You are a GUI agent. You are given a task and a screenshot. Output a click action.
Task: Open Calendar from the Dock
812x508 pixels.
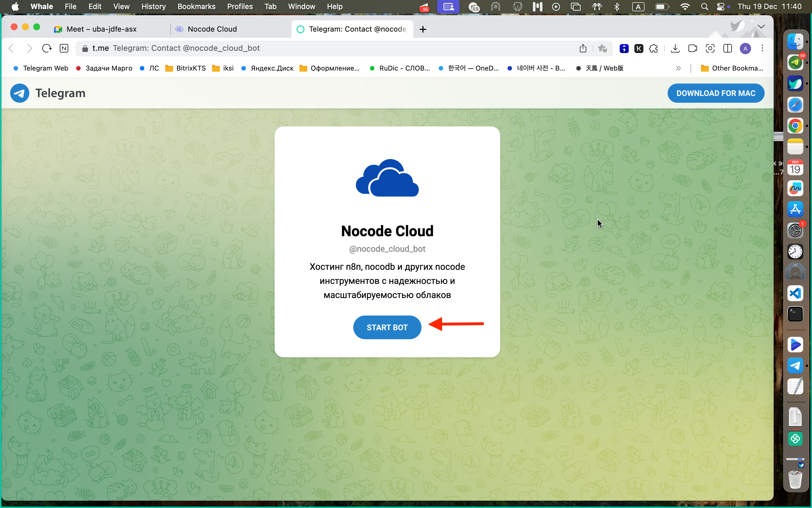point(795,168)
